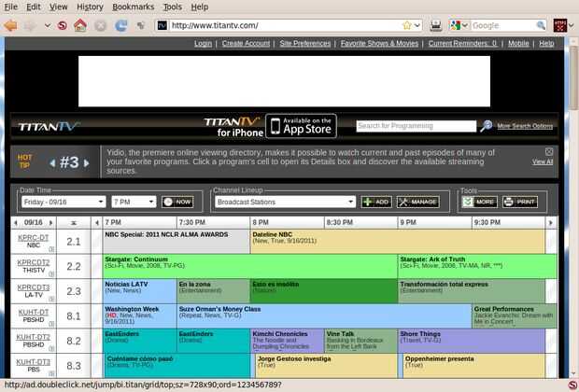
Task: Click the red S icon in toolbar
Action: click(63, 25)
